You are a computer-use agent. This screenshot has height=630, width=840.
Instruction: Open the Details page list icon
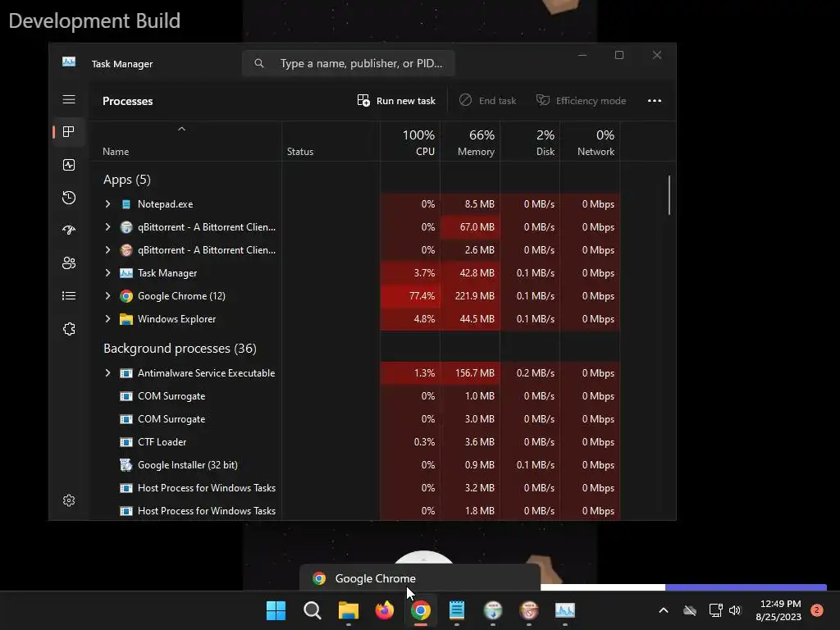[x=69, y=295]
